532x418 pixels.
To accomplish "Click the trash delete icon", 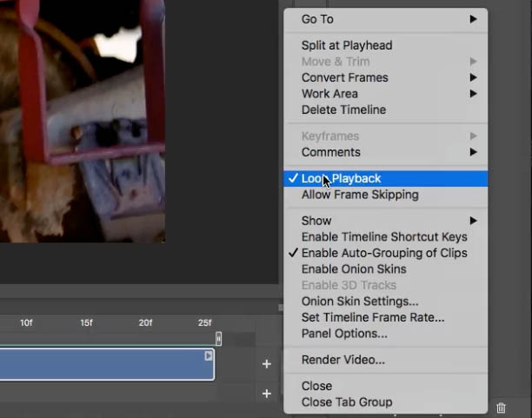I will point(501,408).
